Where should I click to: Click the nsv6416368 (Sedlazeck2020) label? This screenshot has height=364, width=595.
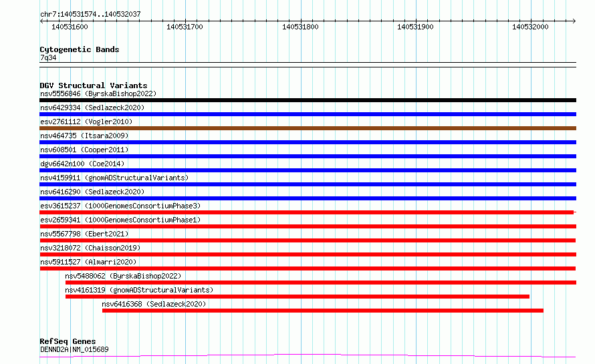[x=154, y=304]
